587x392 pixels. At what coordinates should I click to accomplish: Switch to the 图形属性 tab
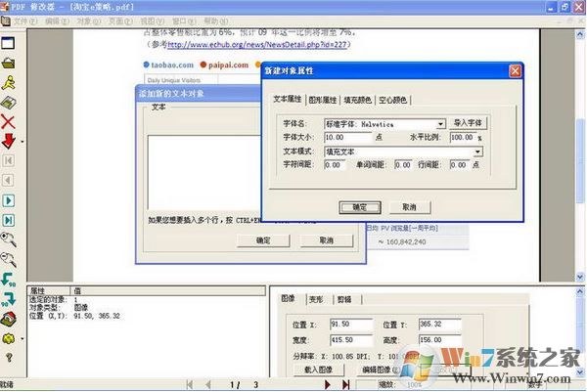[x=323, y=100]
